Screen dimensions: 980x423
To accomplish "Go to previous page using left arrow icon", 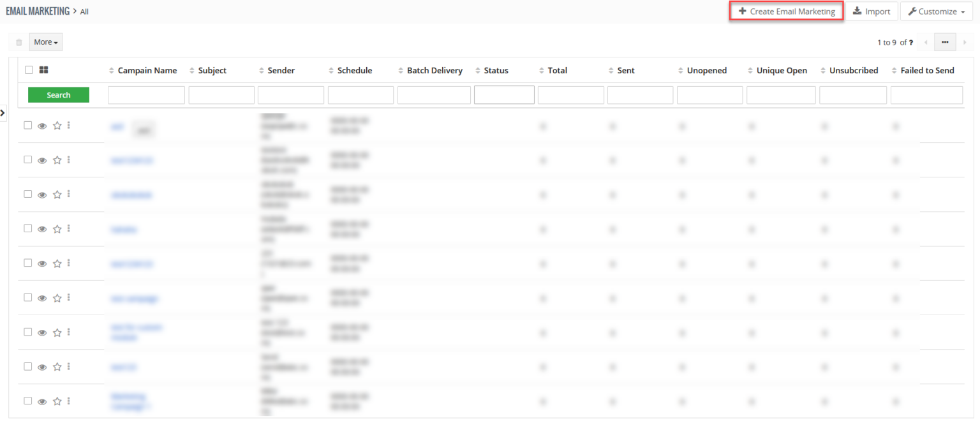I will coord(925,41).
